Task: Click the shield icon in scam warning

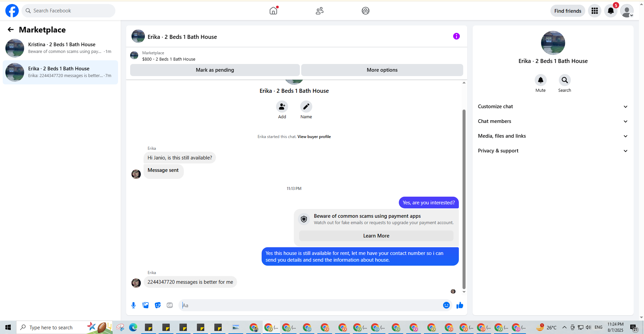Action: tap(304, 219)
